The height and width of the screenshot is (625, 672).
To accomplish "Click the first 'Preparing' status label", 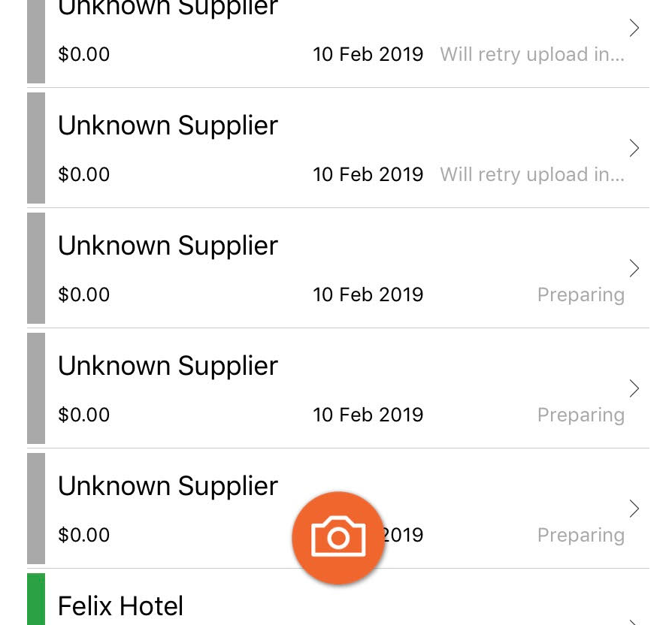I will (x=581, y=295).
